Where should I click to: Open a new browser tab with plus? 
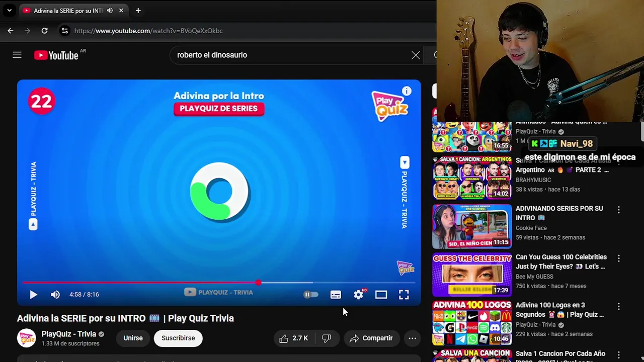138,10
